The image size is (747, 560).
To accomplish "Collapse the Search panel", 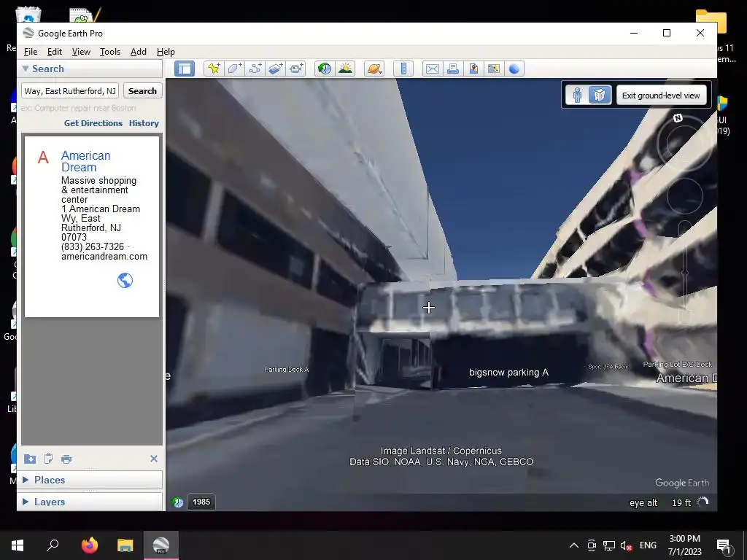I will [x=26, y=69].
